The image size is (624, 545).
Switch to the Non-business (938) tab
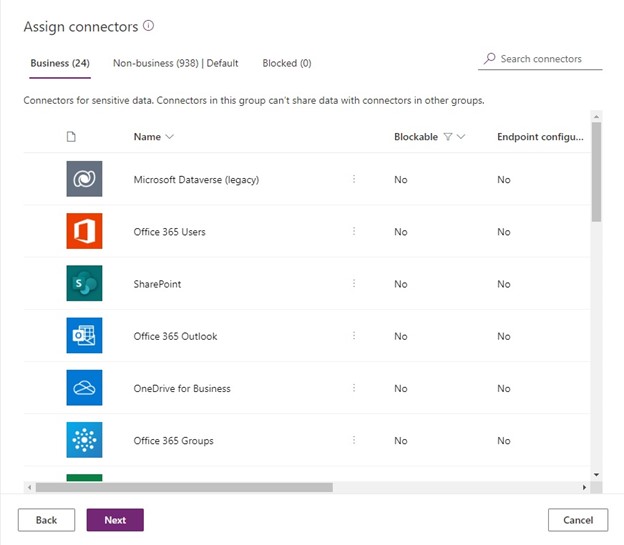175,63
